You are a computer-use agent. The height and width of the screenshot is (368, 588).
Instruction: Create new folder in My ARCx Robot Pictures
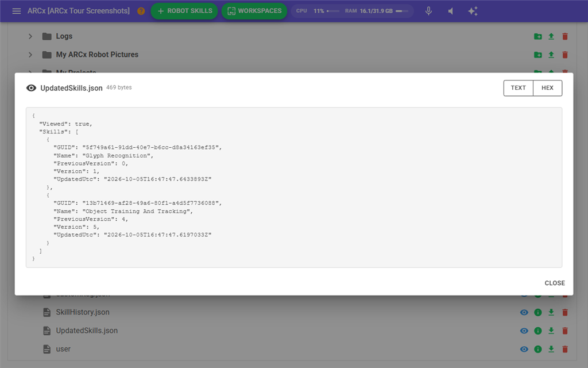537,55
